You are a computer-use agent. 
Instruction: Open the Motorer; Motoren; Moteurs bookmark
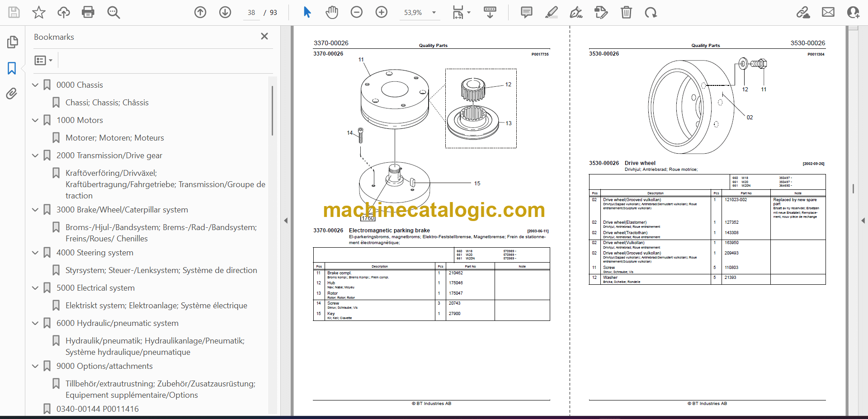(115, 138)
